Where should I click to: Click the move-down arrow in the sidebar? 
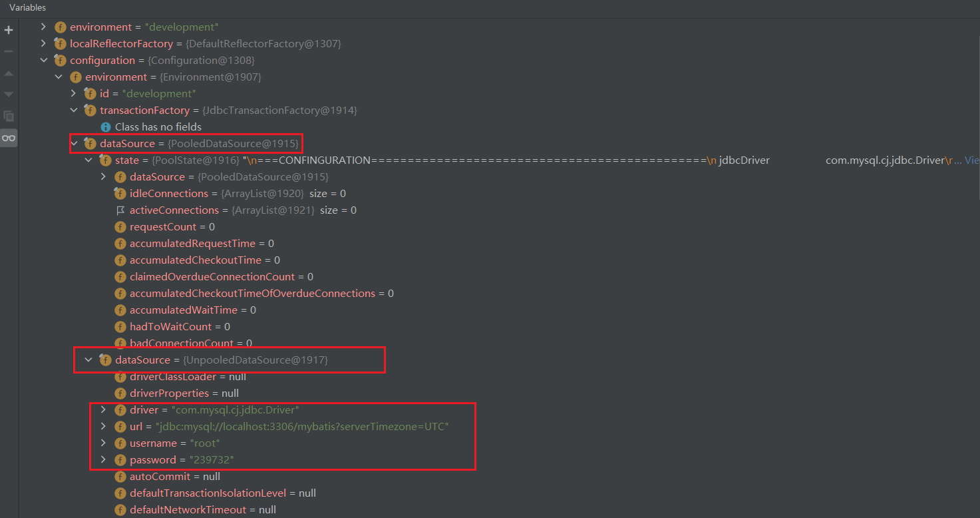point(9,94)
